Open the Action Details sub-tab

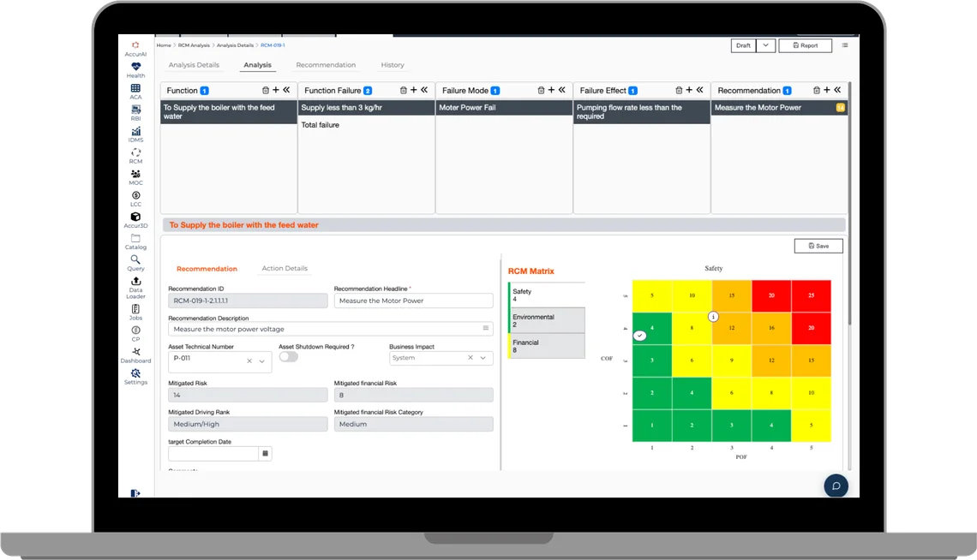(x=285, y=268)
